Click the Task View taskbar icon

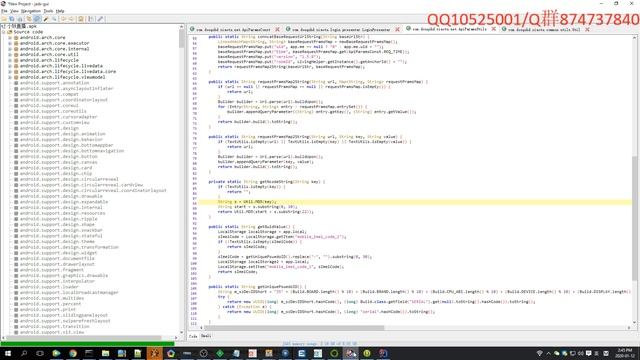tap(40, 353)
